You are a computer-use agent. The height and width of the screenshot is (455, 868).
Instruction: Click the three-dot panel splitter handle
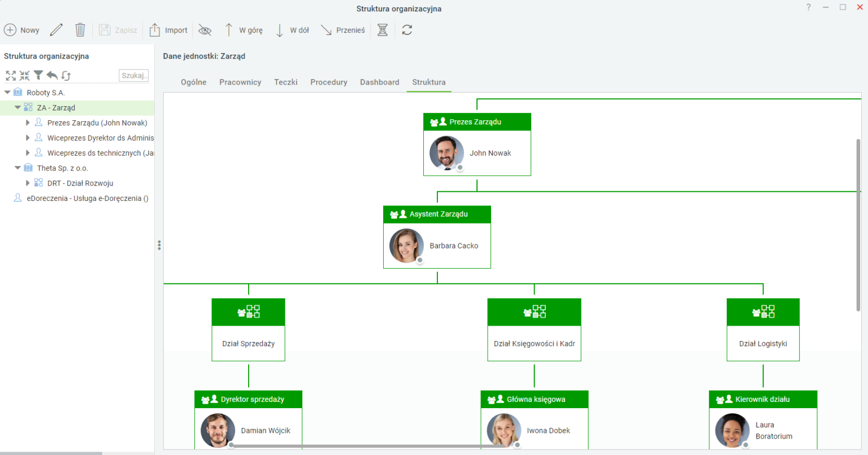[x=159, y=245]
